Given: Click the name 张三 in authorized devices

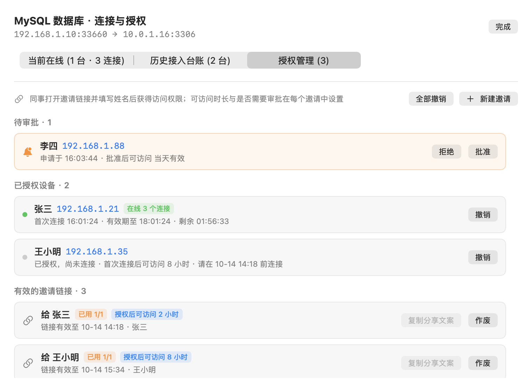Looking at the screenshot, I should point(43,209).
